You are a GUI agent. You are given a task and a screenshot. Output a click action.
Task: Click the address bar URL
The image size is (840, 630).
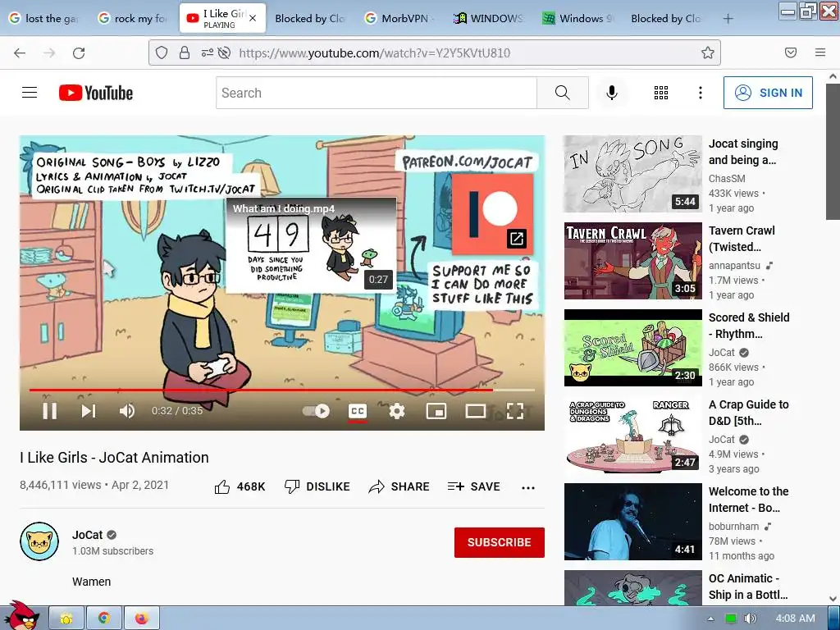pos(374,52)
